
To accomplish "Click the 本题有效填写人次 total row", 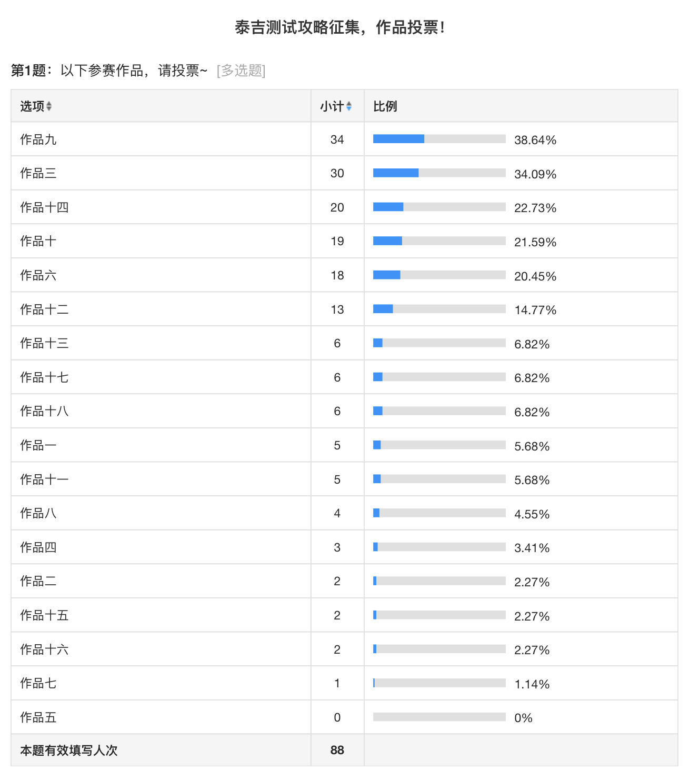I will pos(344,750).
